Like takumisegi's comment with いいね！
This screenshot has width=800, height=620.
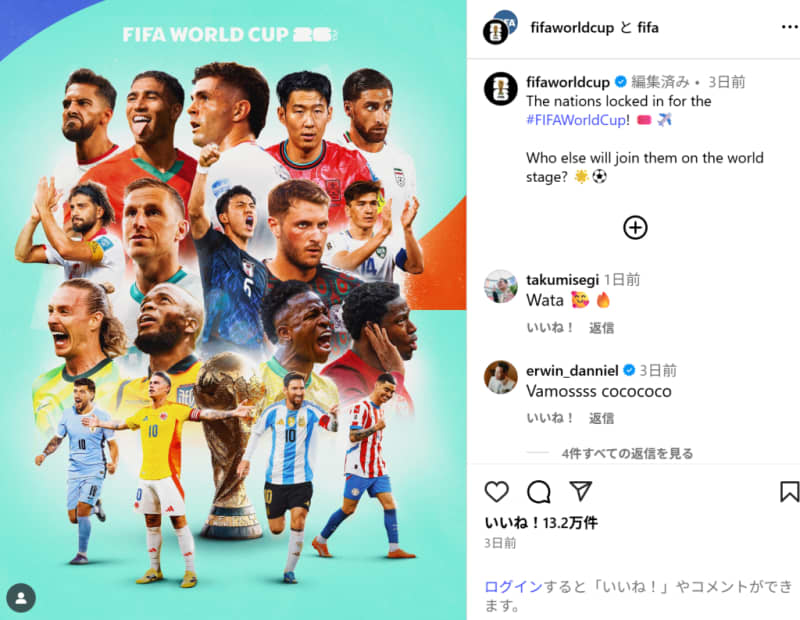point(550,328)
